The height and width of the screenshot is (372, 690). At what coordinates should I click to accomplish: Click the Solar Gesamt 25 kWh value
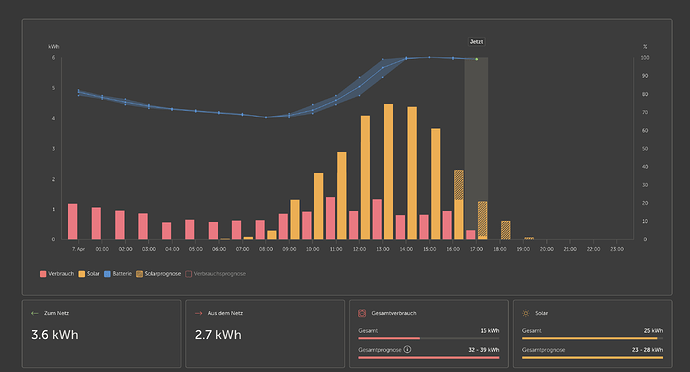pos(653,331)
